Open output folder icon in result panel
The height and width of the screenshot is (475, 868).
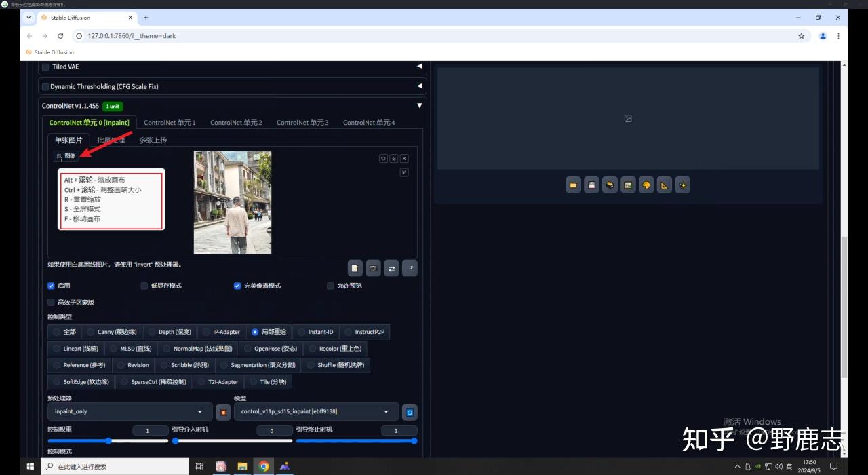(574, 185)
